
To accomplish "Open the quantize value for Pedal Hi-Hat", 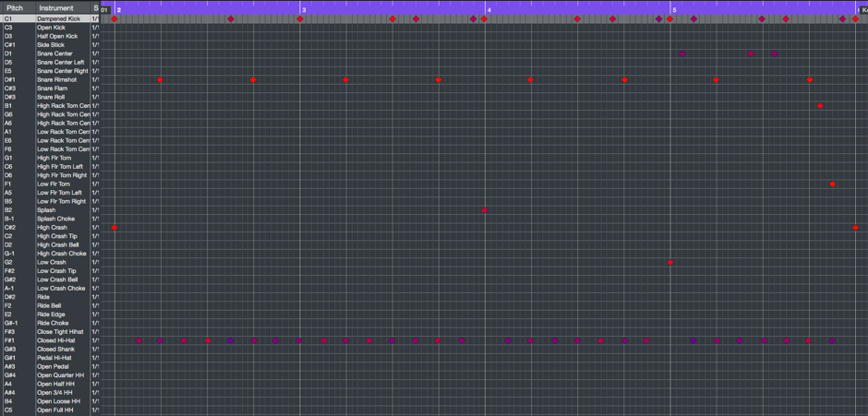I will click(x=94, y=358).
